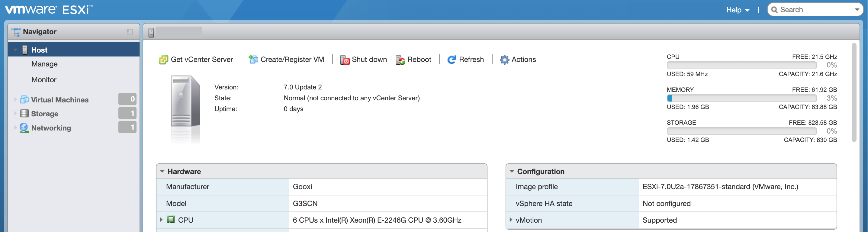This screenshot has height=232, width=868.
Task: Collapse the Hardware section
Action: point(162,171)
